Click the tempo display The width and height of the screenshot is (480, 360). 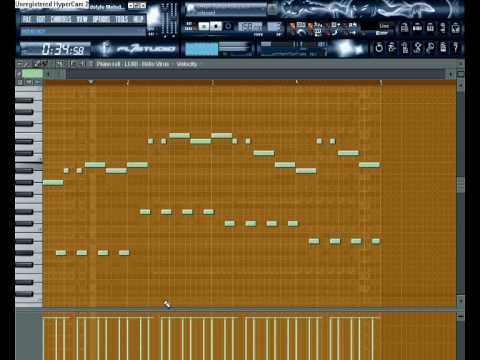(250, 27)
